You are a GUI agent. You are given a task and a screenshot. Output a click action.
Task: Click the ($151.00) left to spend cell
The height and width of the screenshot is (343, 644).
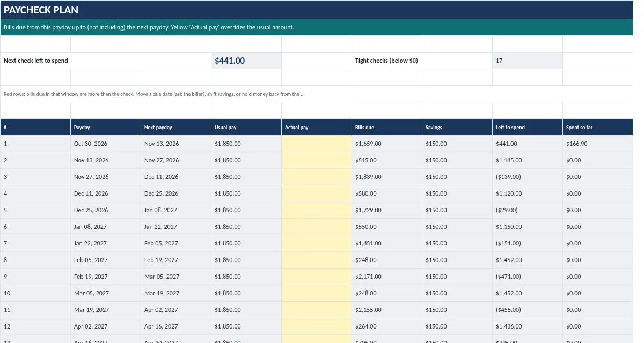pyautogui.click(x=528, y=243)
